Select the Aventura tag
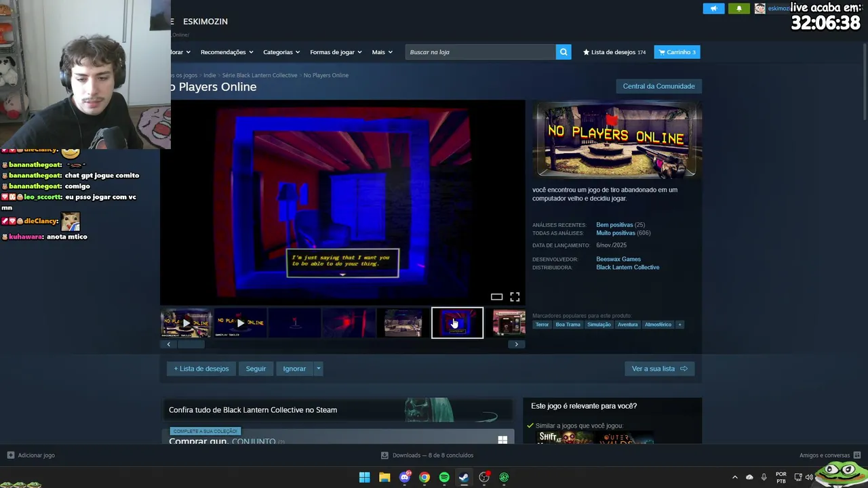Screen dimensions: 868x488 (628, 325)
